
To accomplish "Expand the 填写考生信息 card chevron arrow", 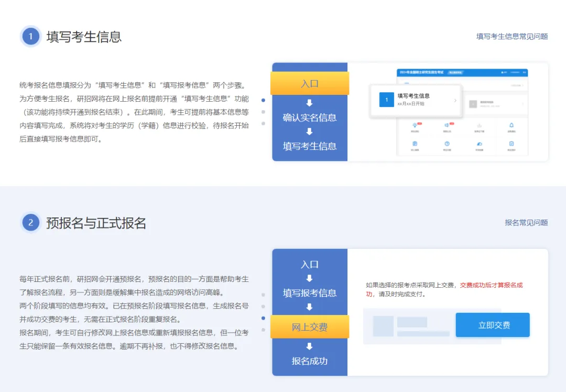I will (x=455, y=100).
